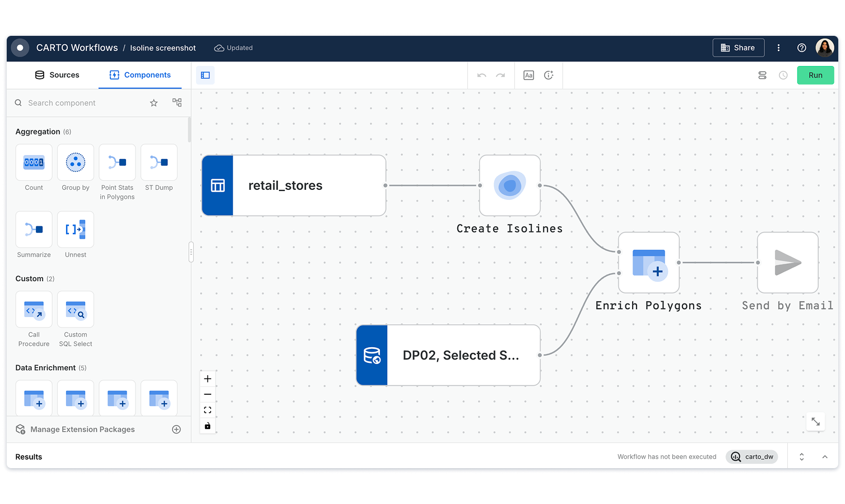Select the Unnest component
845x504 pixels.
point(76,230)
